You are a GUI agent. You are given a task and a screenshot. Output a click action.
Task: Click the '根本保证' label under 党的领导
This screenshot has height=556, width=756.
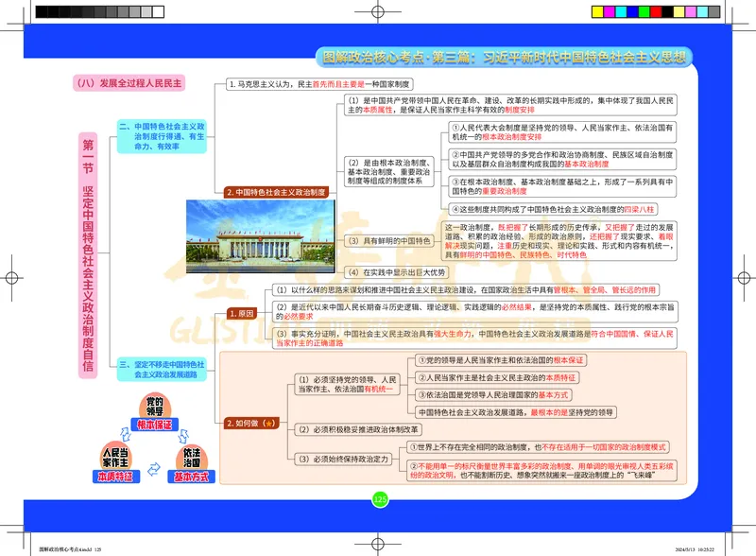click(155, 423)
